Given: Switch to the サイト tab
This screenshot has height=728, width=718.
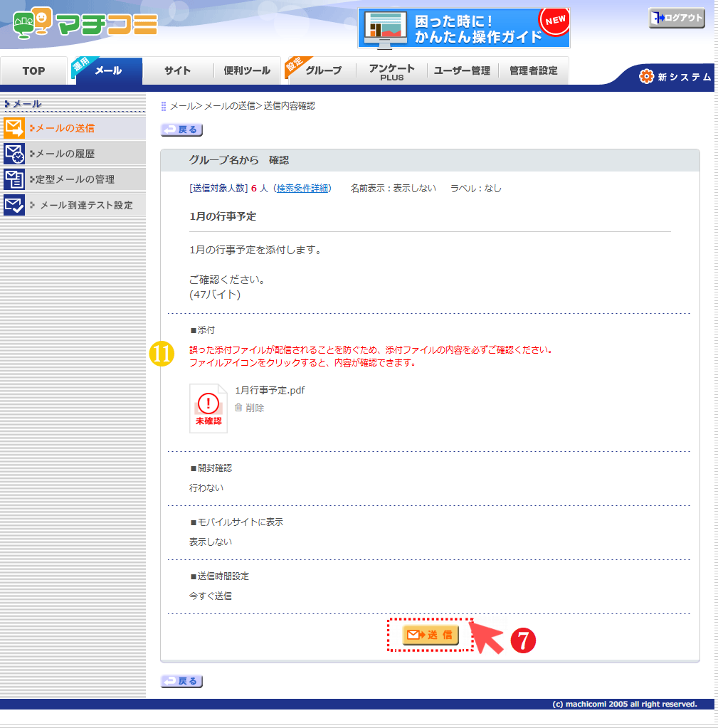Looking at the screenshot, I should (178, 70).
